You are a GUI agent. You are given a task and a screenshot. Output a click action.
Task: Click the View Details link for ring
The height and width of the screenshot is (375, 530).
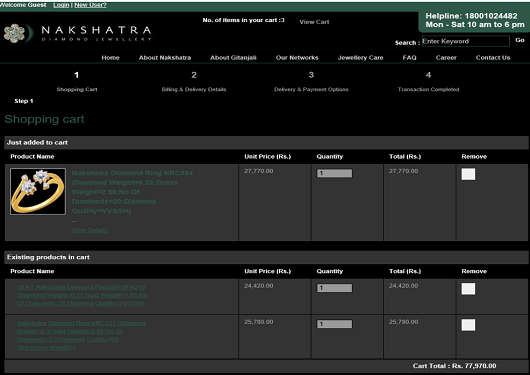pyautogui.click(x=90, y=230)
